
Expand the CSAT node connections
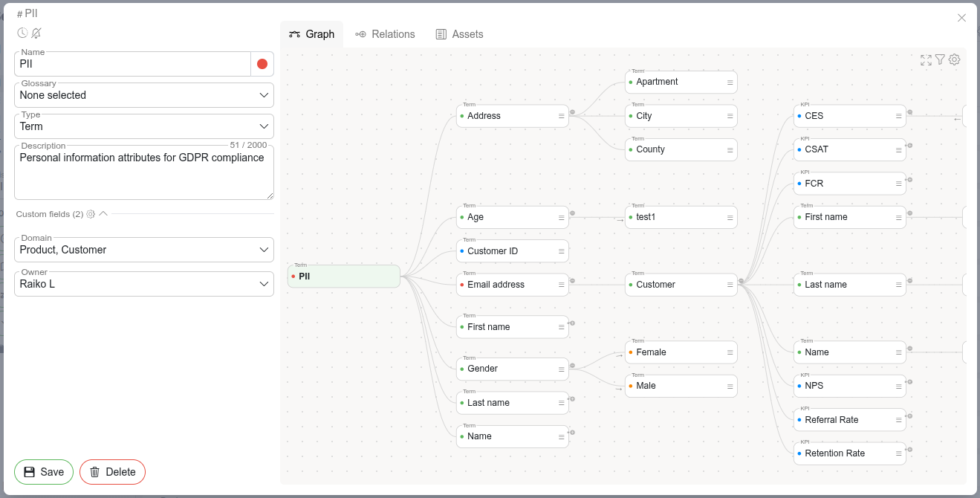(910, 146)
